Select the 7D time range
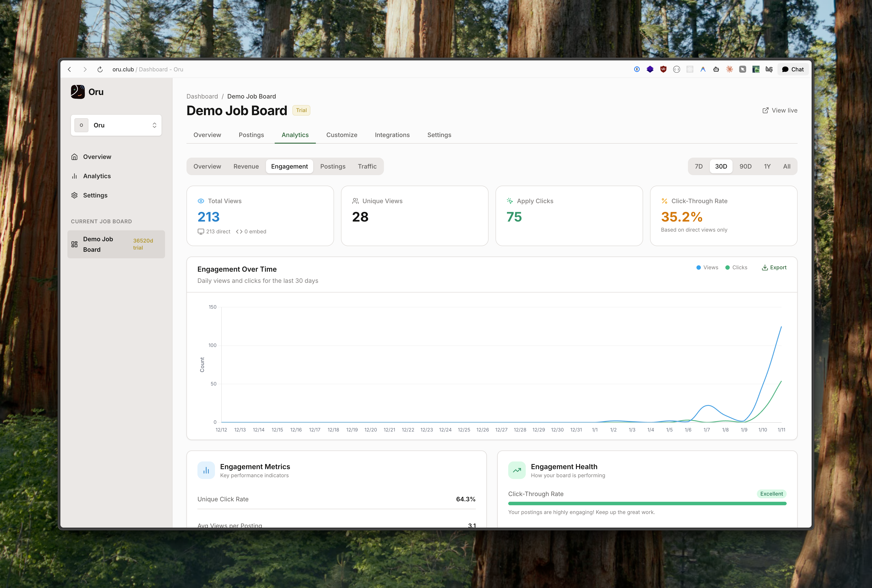Viewport: 872px width, 588px height. [699, 166]
